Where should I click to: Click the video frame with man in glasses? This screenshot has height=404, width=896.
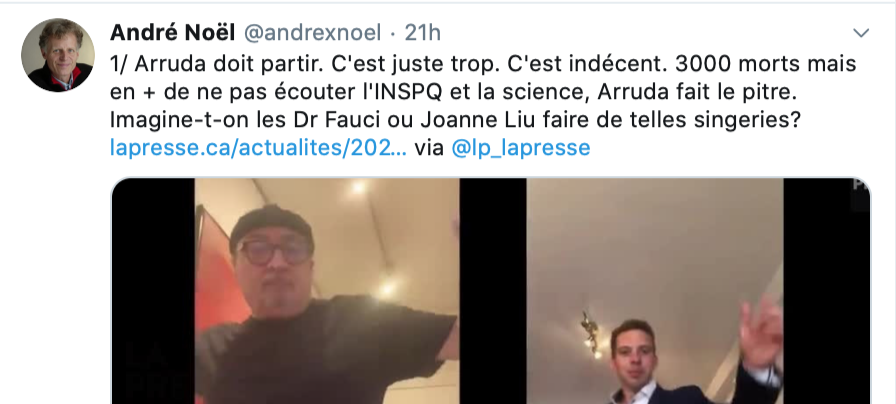[x=327, y=291]
